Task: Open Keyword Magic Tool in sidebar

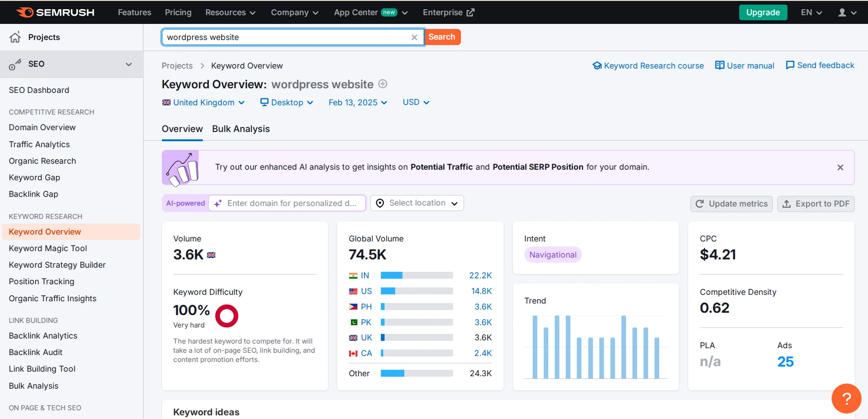Action: coord(48,248)
